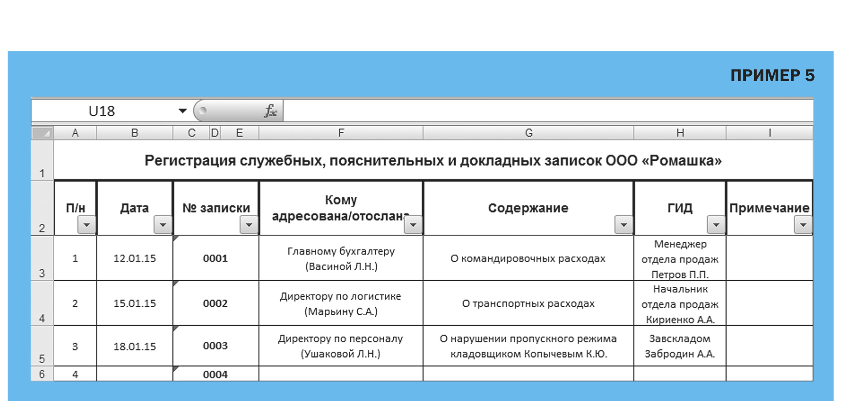Open the Примечание column filter dropdown
Viewport: 868px width, 401px height.
[803, 225]
